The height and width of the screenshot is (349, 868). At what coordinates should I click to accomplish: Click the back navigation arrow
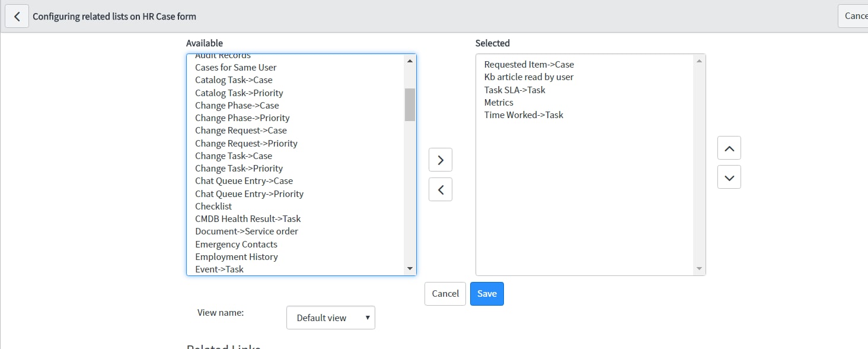[17, 16]
